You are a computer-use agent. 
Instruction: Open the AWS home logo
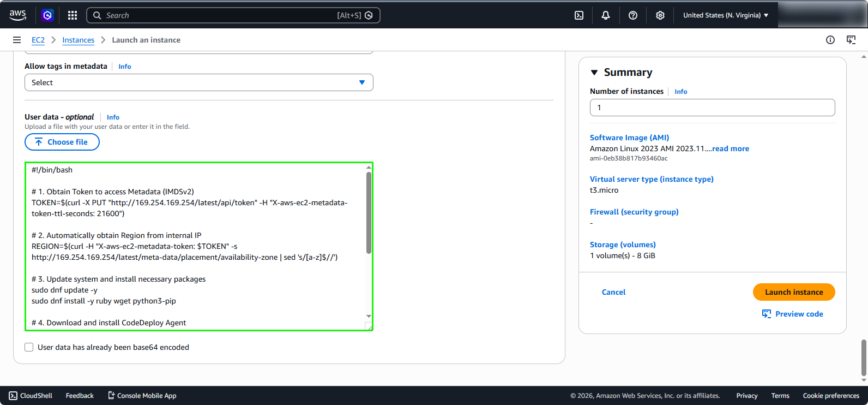click(18, 15)
